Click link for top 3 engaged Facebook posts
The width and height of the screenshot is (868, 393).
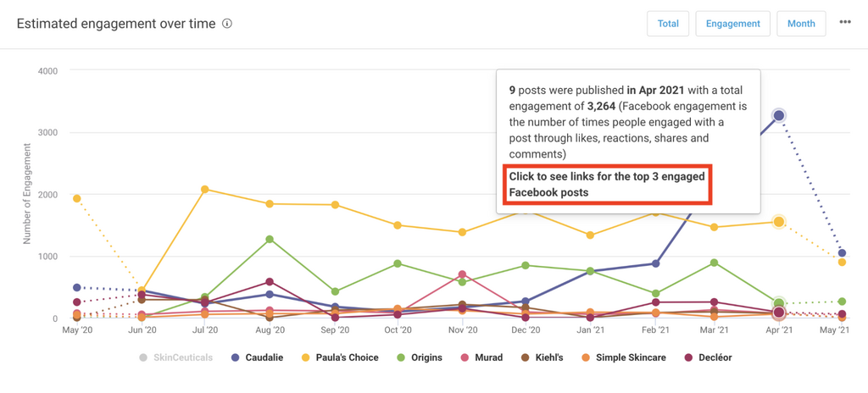pos(608,185)
